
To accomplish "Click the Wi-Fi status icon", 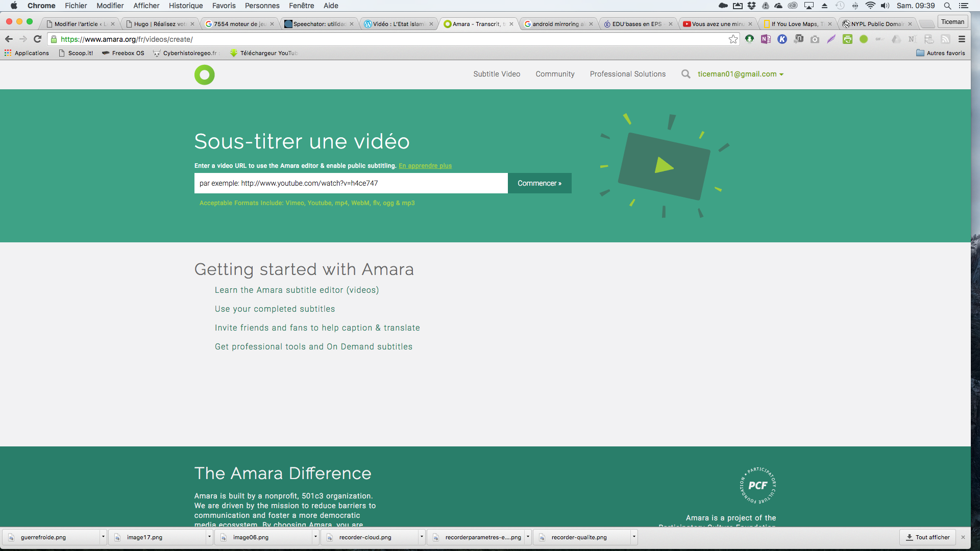I will pyautogui.click(x=870, y=6).
